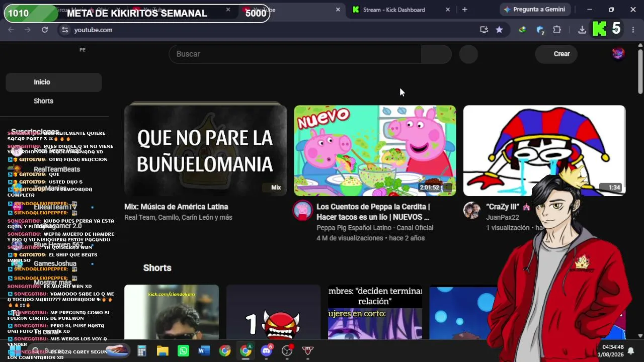Open the Mix: Música de América Latina title
The width and height of the screenshot is (644, 362).
click(176, 207)
